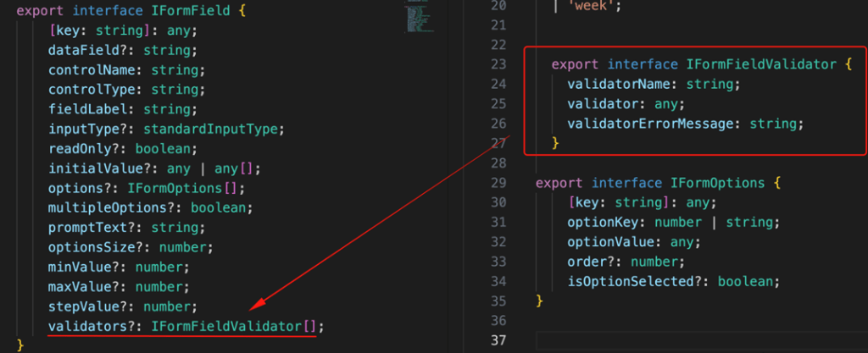Image resolution: width=868 pixels, height=353 pixels.
Task: Click the 'fieldLabel: string;' line
Action: (123, 109)
